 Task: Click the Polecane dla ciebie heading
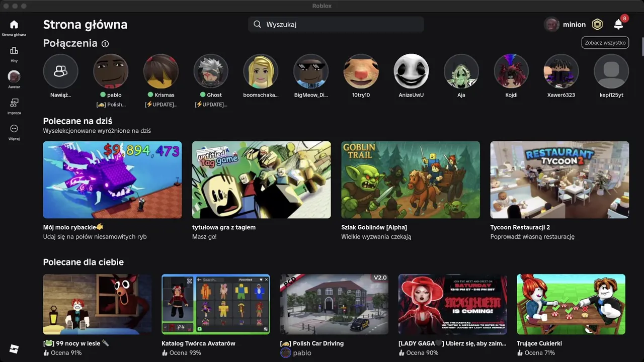(x=84, y=262)
